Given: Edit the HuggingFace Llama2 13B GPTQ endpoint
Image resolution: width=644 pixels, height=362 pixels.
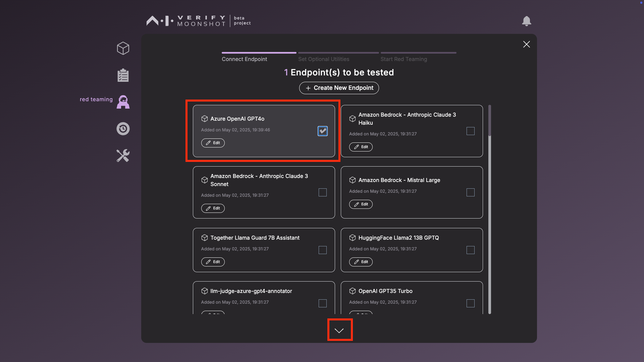Looking at the screenshot, I should 361,262.
